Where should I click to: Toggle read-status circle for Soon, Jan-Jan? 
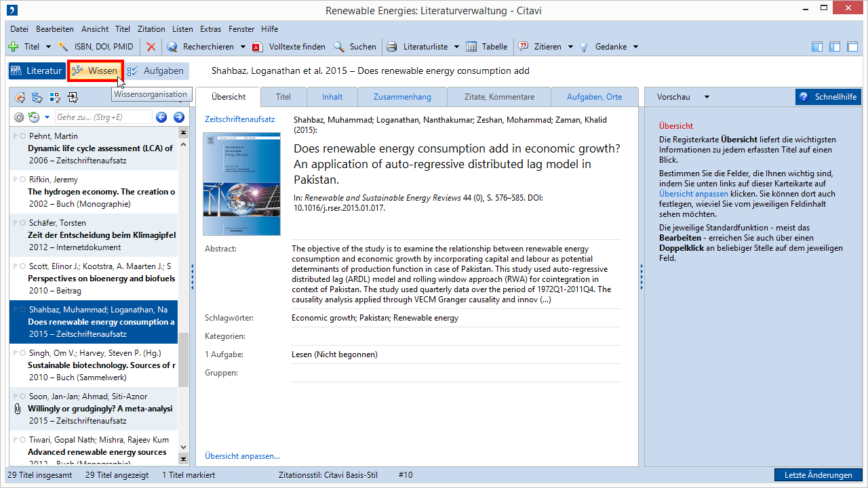click(23, 396)
